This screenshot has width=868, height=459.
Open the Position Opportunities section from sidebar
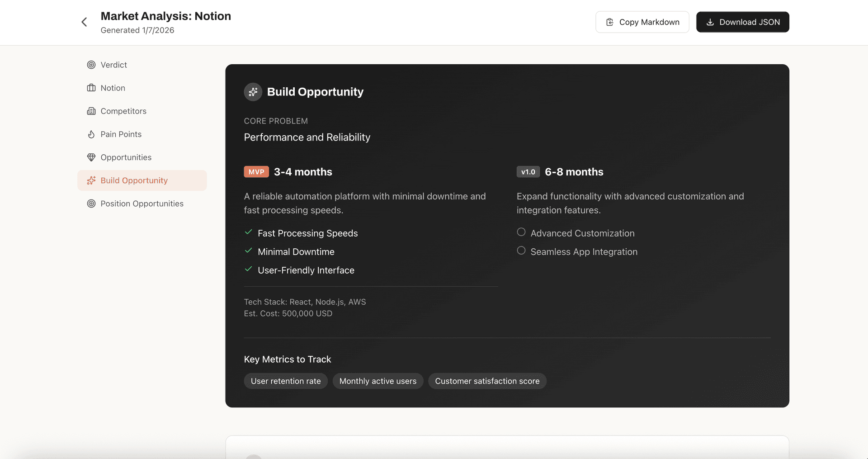point(142,203)
